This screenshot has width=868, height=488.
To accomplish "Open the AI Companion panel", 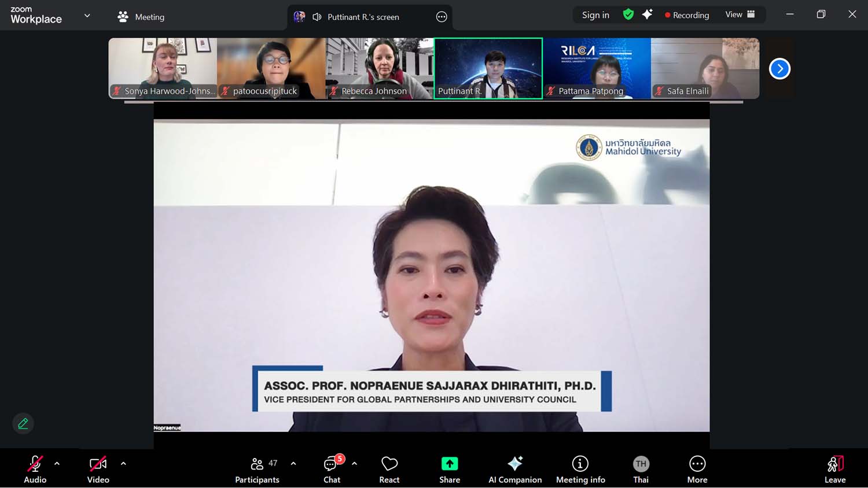I will tap(514, 469).
